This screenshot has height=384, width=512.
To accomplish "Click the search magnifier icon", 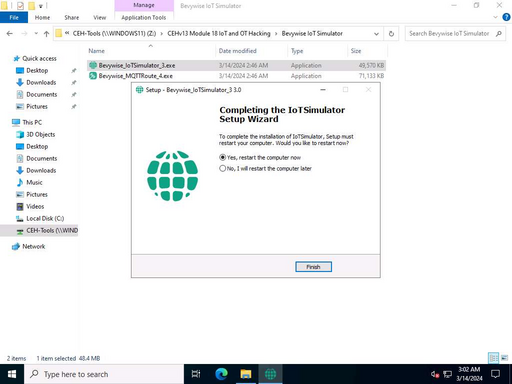I will [499, 33].
